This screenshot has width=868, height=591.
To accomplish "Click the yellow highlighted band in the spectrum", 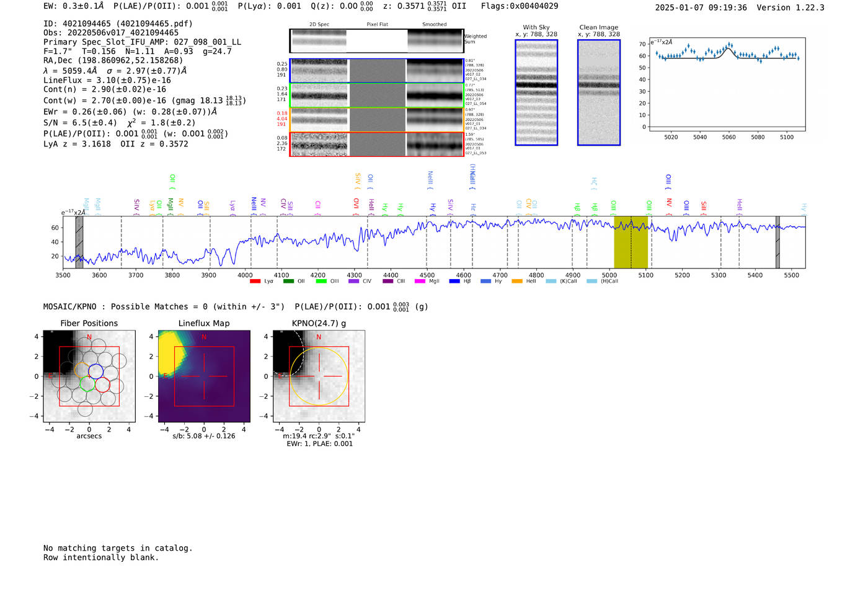I will tap(631, 242).
